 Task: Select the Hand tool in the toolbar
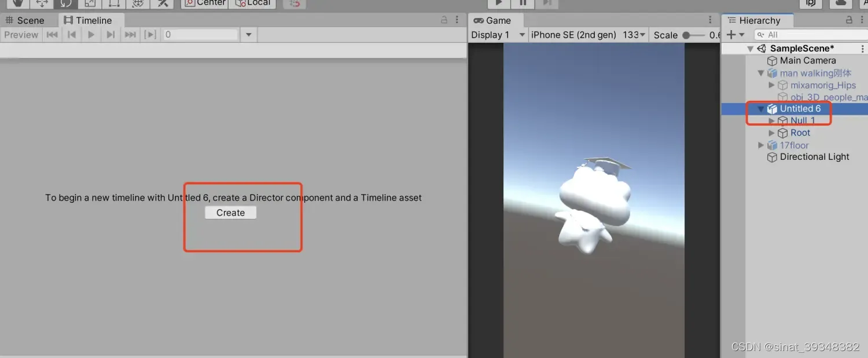17,4
